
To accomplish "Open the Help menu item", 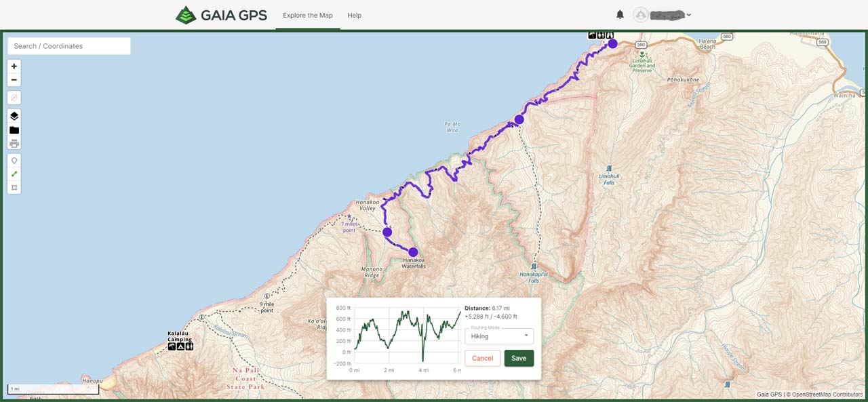I will [354, 15].
